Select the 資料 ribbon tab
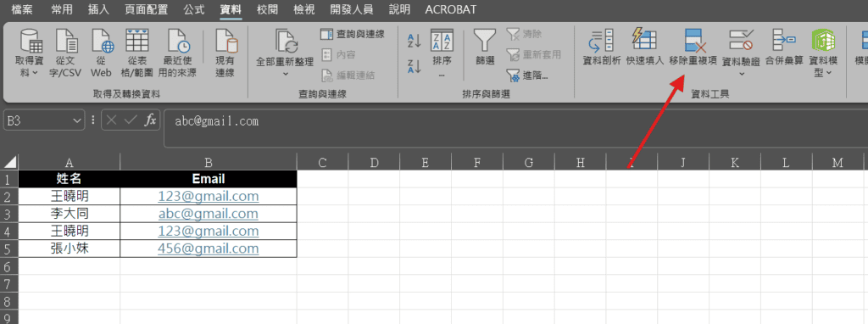This screenshot has width=868, height=324. [x=231, y=9]
